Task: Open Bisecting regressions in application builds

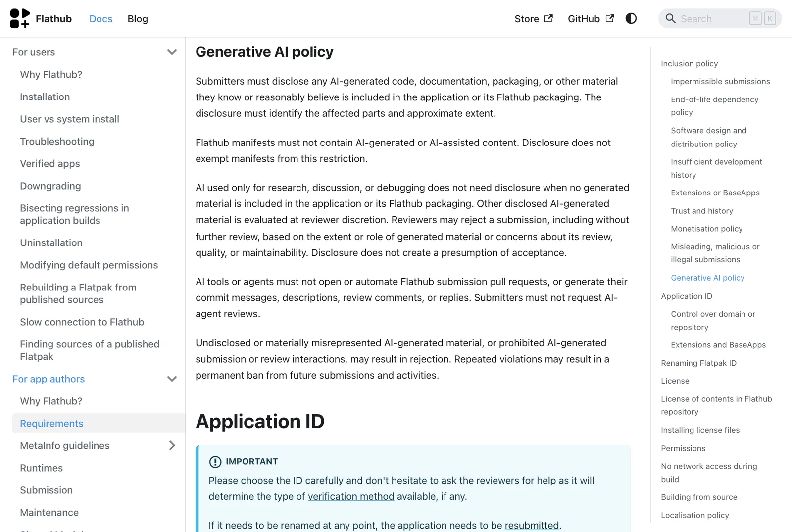Action: 74,214
